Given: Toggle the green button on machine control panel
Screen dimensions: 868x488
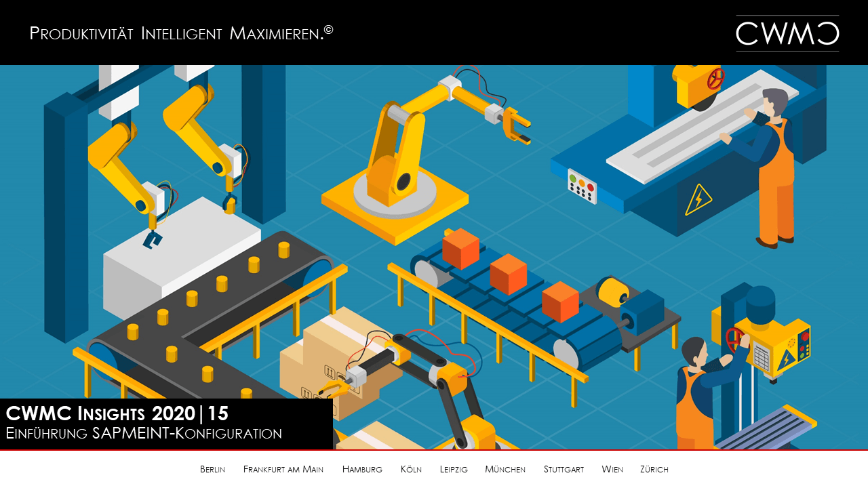Looking at the screenshot, I should (x=573, y=178).
